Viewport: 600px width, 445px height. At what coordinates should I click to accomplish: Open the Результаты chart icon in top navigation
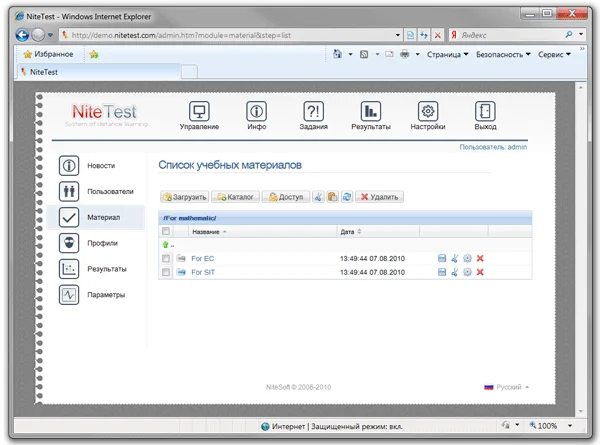click(x=371, y=112)
